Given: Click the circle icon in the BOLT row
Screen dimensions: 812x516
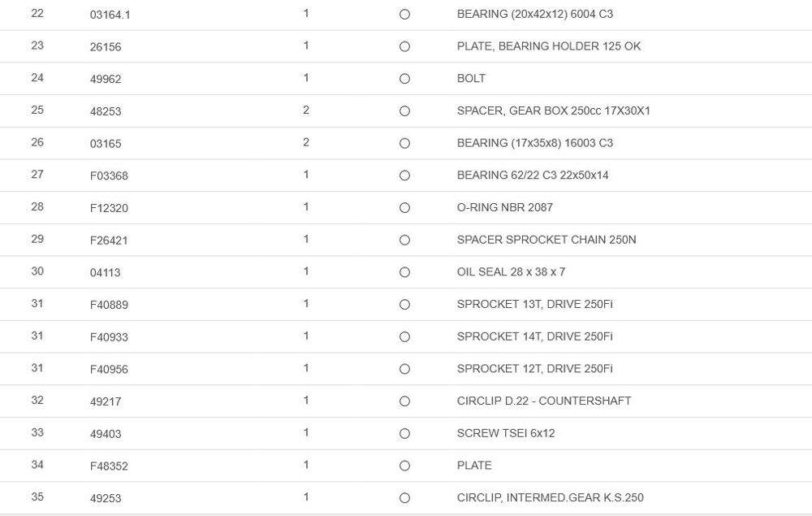Looking at the screenshot, I should (404, 79).
